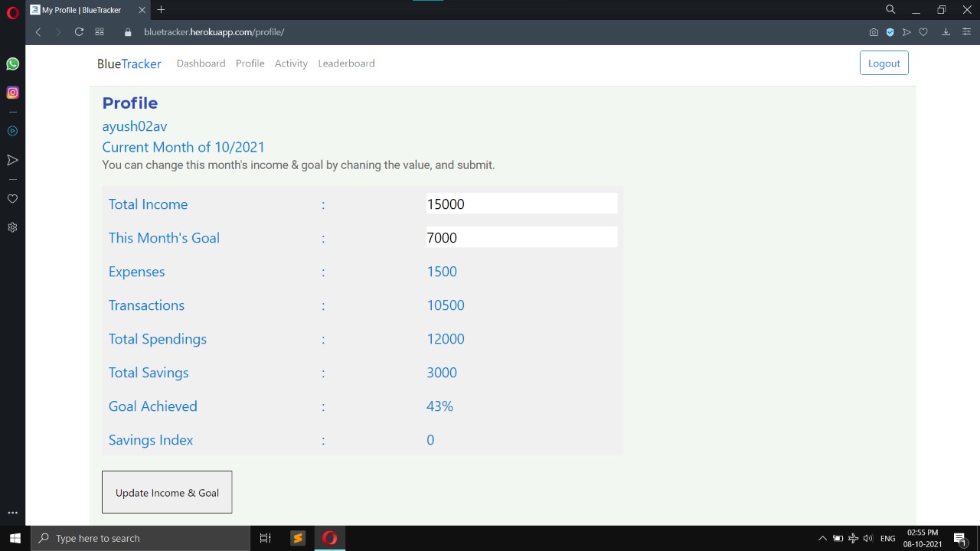The image size is (980, 551).
Task: Click the Logout button
Action: click(884, 64)
